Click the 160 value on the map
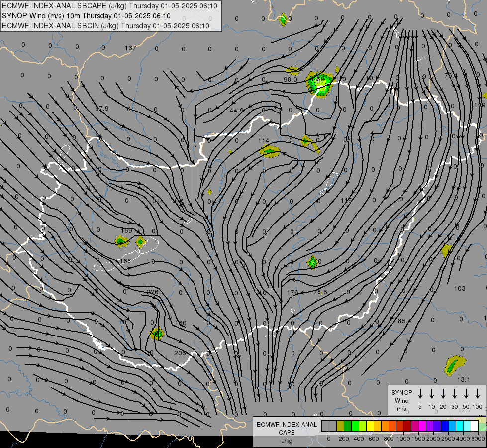 point(181,323)
